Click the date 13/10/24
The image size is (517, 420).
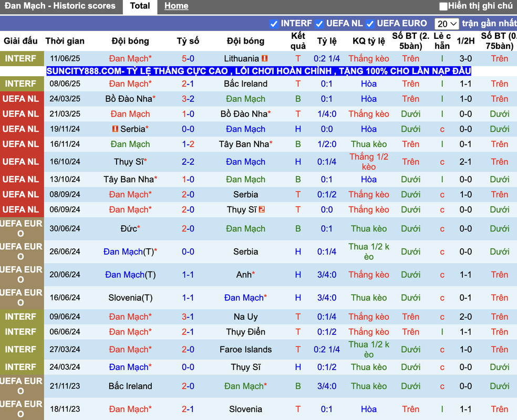click(65, 179)
